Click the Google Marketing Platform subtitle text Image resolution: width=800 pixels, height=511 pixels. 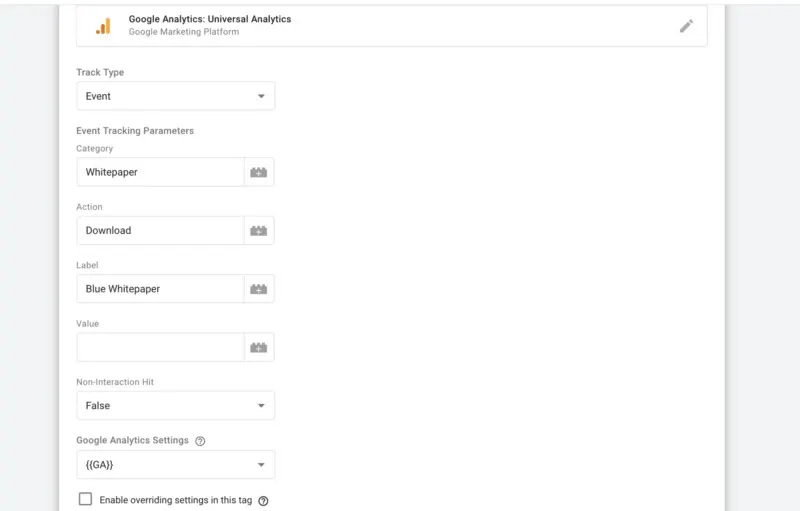[x=184, y=32]
